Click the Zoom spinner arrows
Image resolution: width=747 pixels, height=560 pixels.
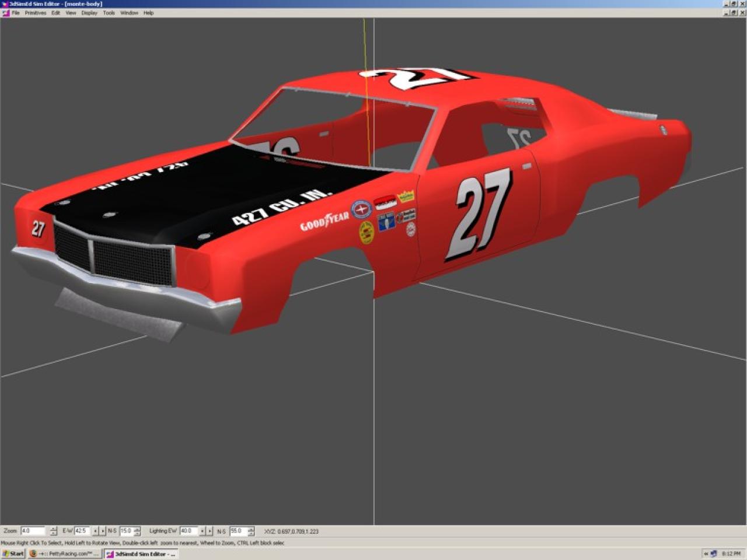[x=54, y=531]
